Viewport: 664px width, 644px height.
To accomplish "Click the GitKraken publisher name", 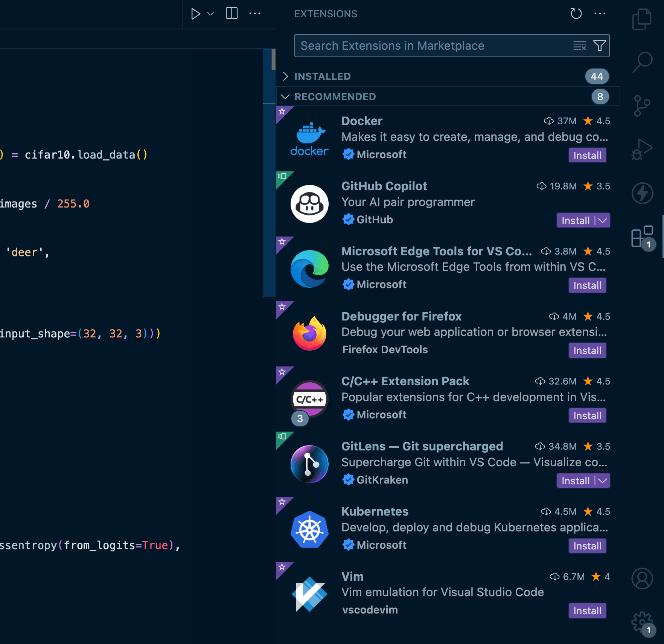I will coord(382,480).
